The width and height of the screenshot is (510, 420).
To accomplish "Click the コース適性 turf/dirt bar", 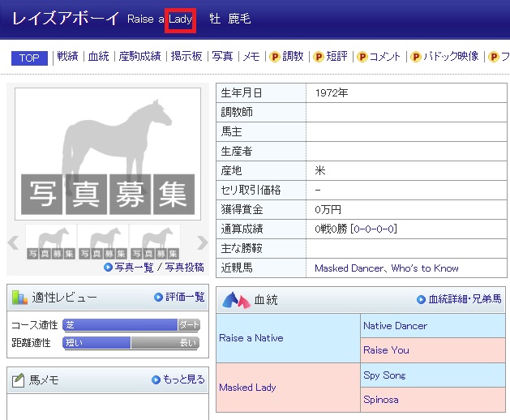I will 131,325.
